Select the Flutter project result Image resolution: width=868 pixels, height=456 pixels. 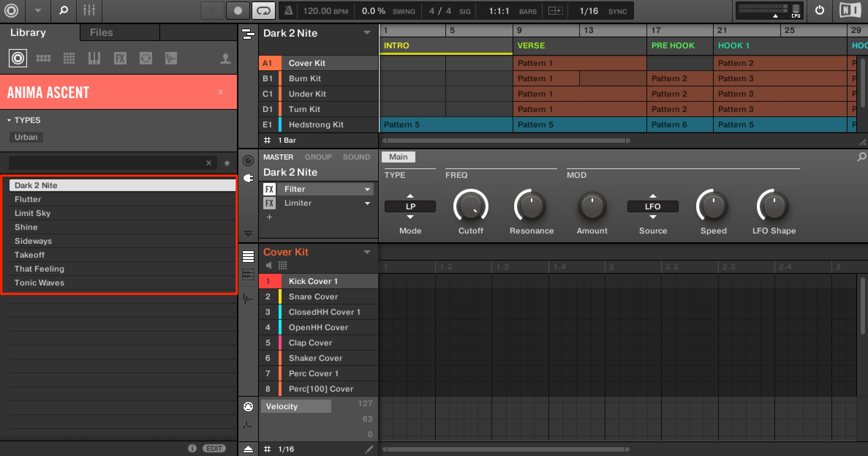click(122, 199)
